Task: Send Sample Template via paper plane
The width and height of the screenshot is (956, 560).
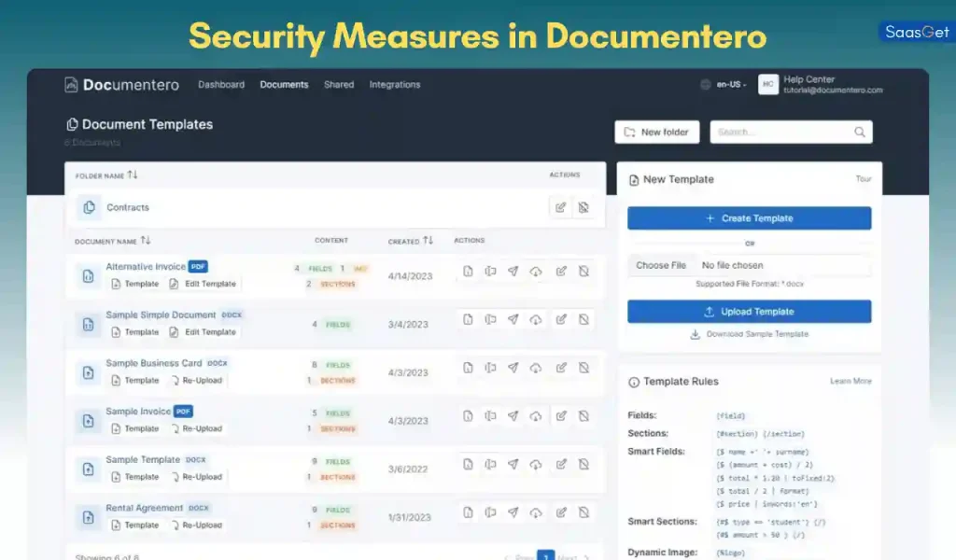Action: pos(513,464)
